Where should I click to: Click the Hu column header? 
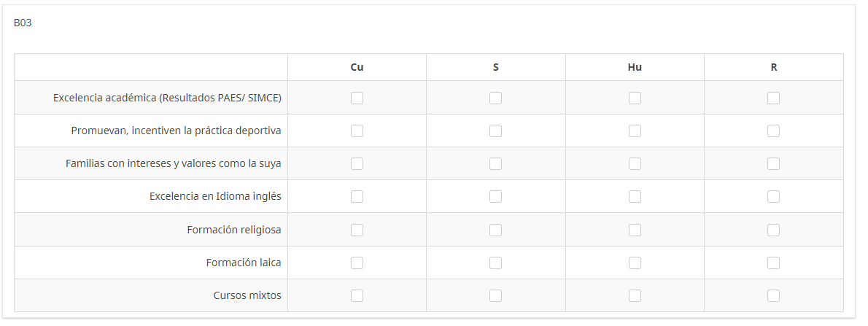pos(635,67)
